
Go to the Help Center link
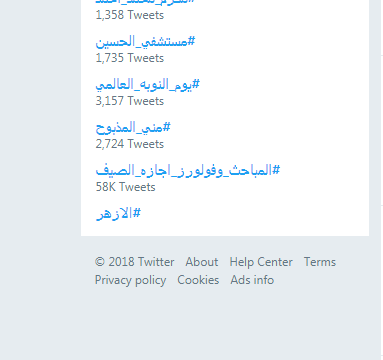261,262
